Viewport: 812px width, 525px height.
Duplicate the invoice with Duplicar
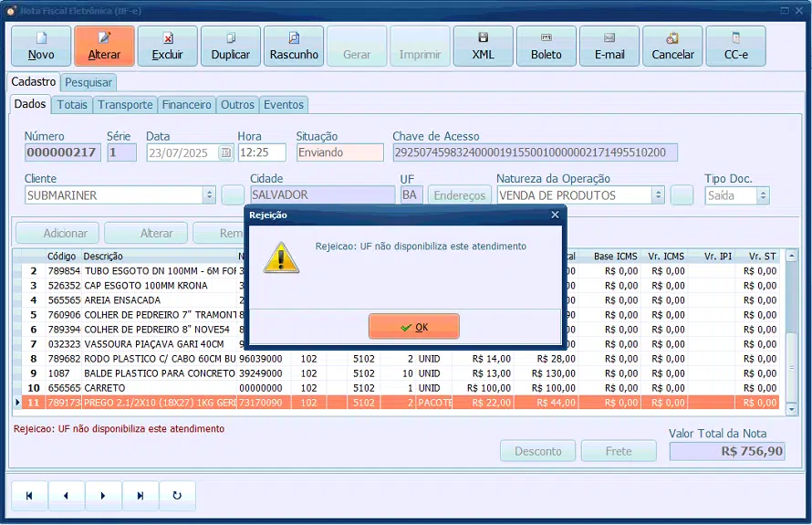[x=231, y=47]
